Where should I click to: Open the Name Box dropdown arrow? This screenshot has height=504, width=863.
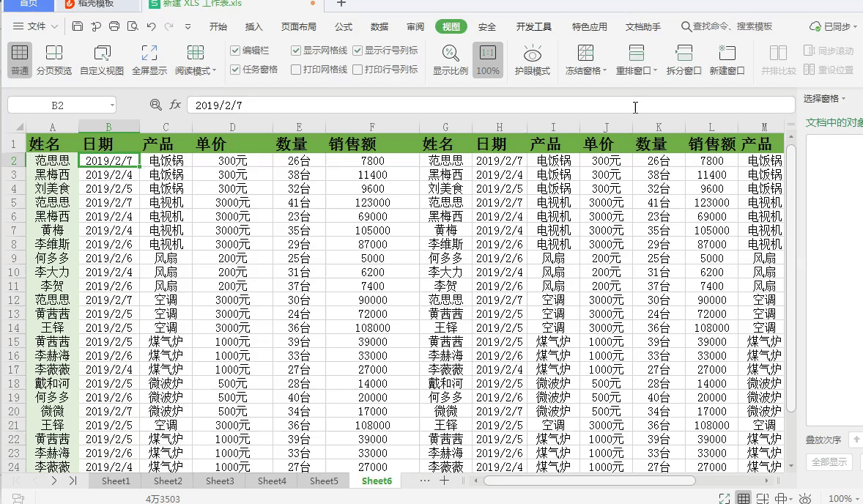pos(112,105)
